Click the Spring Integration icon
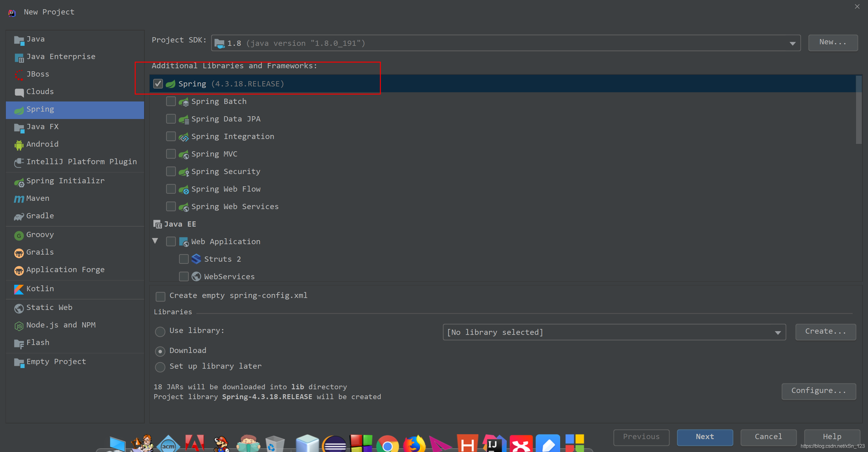This screenshot has height=452, width=868. tap(184, 137)
